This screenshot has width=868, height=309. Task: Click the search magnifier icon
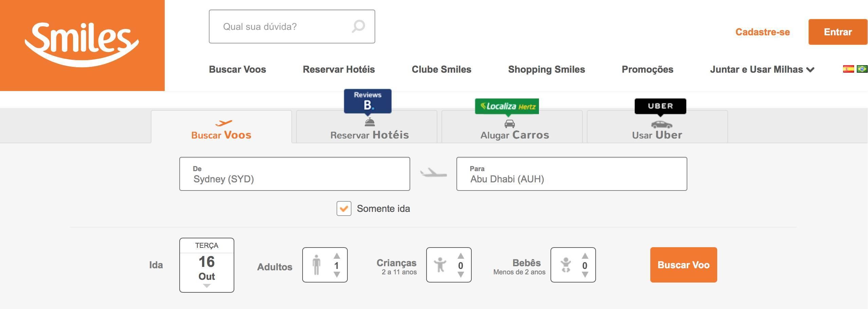(358, 26)
